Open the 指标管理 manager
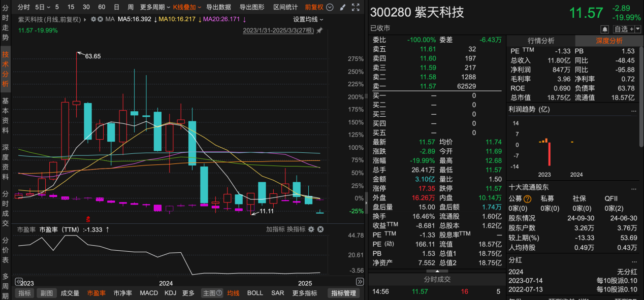Screen dimensions: 644x300 tap(344, 293)
